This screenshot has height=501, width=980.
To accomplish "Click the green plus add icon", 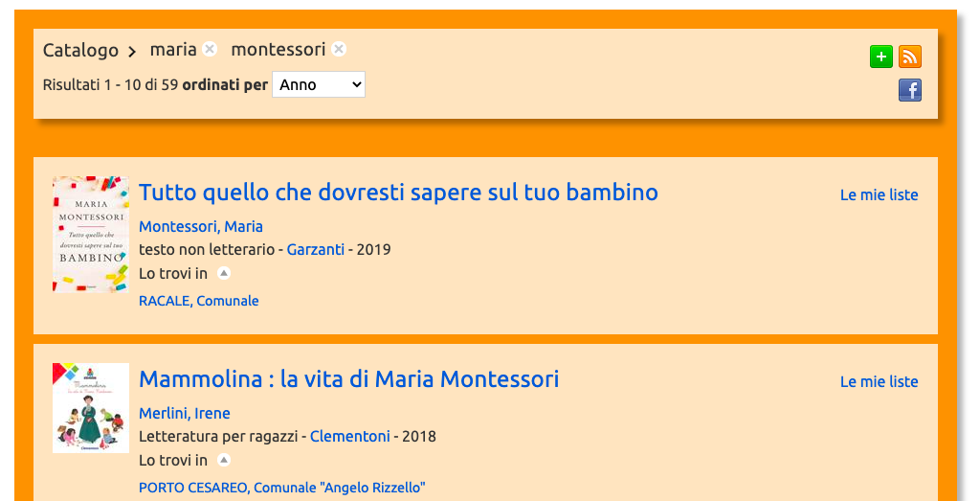I will coord(881,57).
